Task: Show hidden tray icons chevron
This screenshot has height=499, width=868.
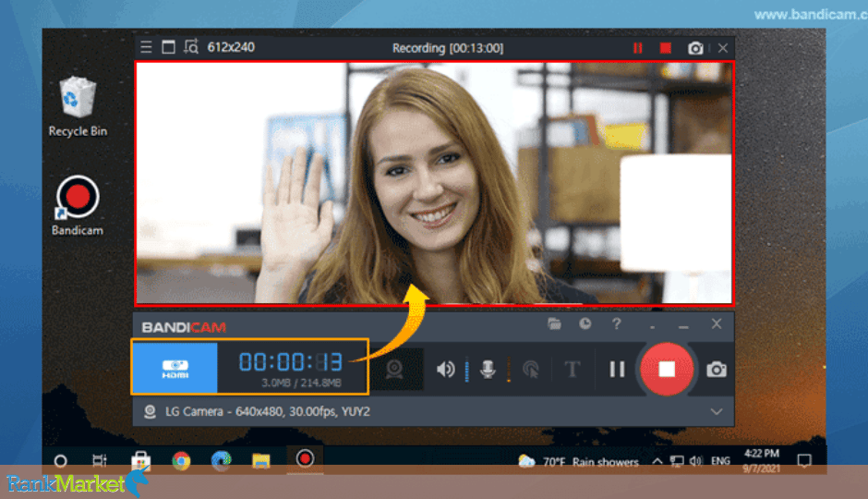Action: pyautogui.click(x=657, y=461)
